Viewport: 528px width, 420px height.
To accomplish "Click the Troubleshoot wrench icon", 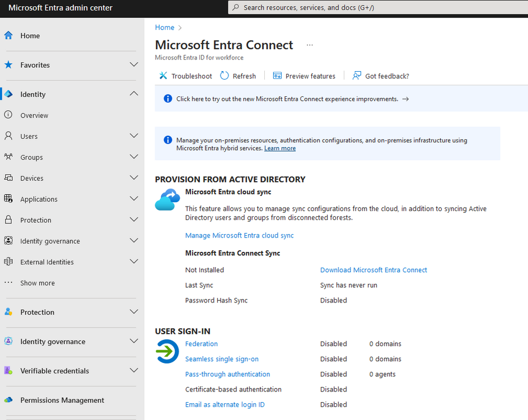I will 163,76.
